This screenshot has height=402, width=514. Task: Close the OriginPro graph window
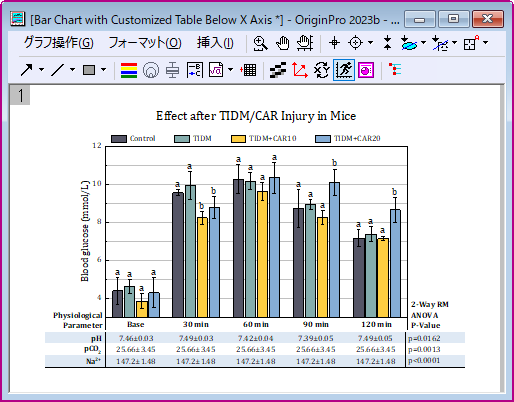[487, 19]
